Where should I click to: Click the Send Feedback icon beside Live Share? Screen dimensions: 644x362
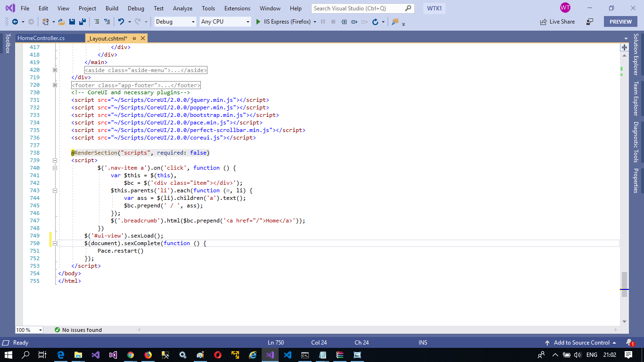pos(590,22)
